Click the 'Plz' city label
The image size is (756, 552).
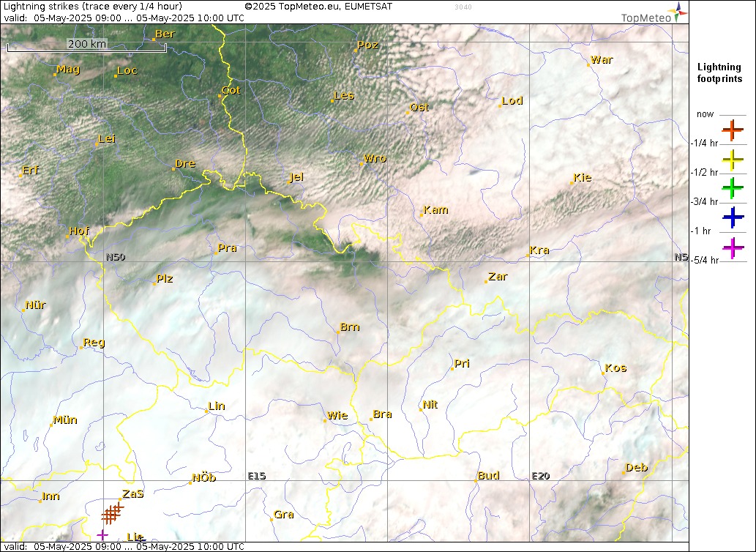[x=165, y=278]
